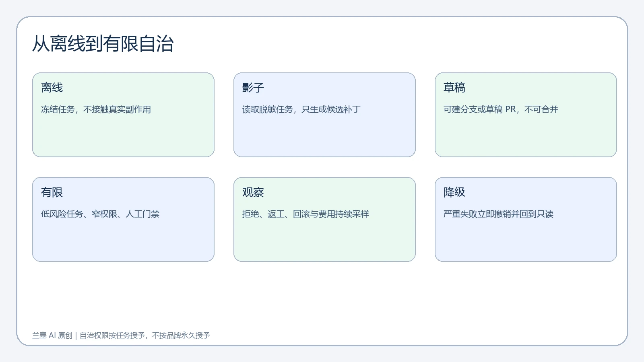The image size is (644, 362).
Task: Select the 有限 card heading
Action: pyautogui.click(x=52, y=192)
